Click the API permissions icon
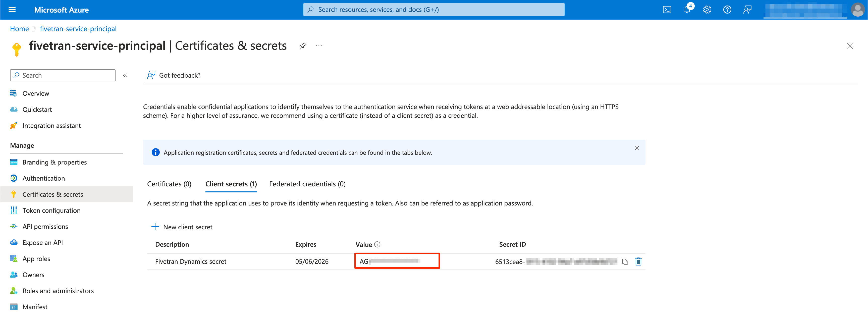868x317 pixels. tap(14, 226)
